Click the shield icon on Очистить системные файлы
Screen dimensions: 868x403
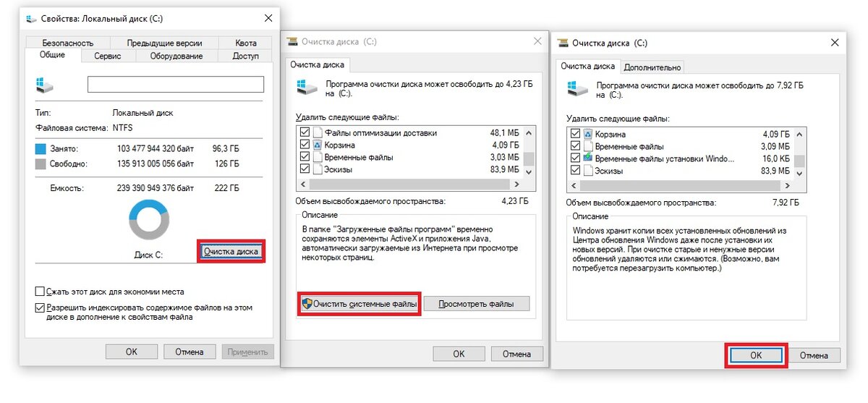pyautogui.click(x=307, y=305)
